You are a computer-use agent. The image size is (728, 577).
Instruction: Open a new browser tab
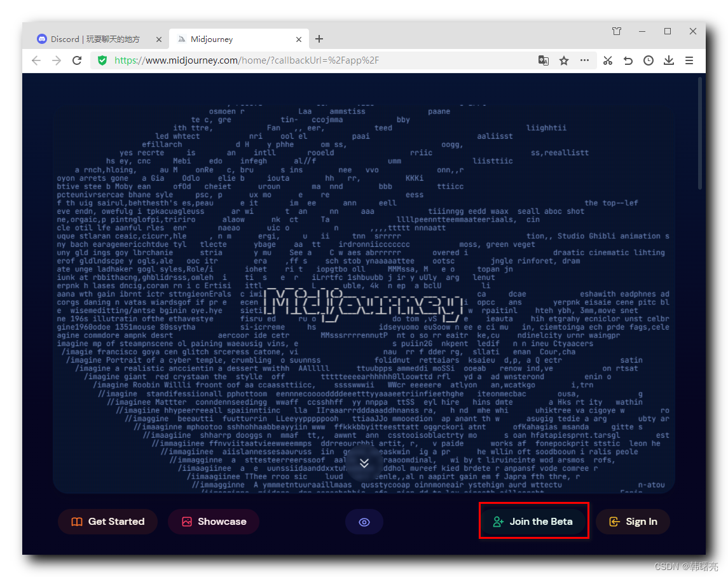click(x=319, y=39)
